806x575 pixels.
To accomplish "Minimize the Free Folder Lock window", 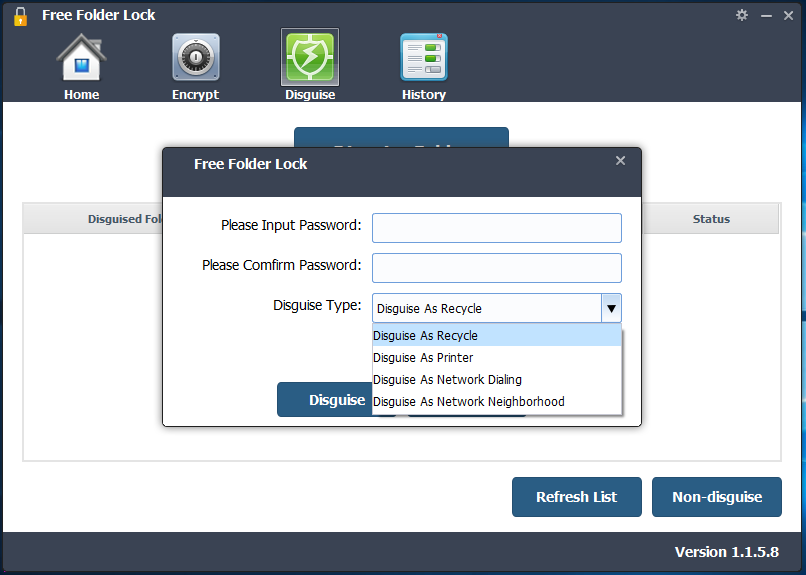I will [x=766, y=16].
